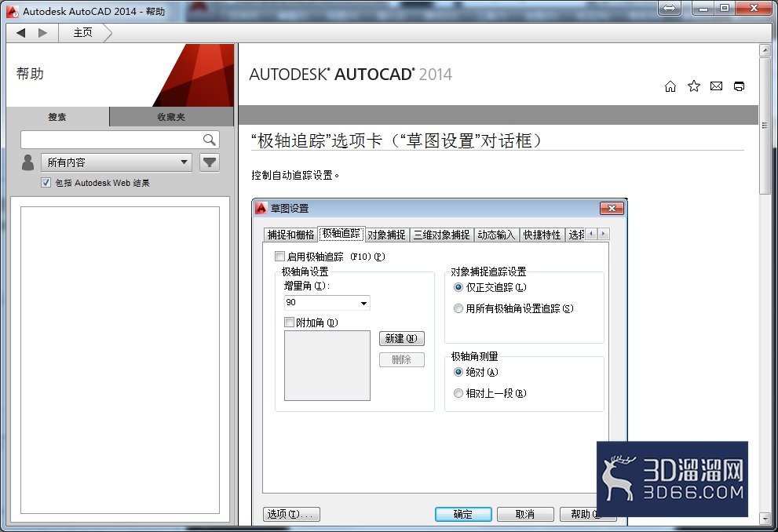Add page to favorites with star icon
The height and width of the screenshot is (532, 778).
[x=694, y=86]
